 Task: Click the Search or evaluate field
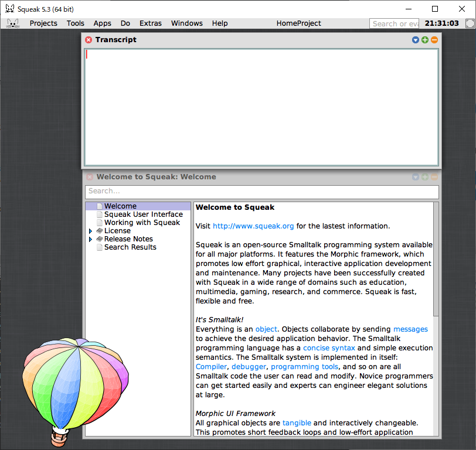(x=394, y=23)
